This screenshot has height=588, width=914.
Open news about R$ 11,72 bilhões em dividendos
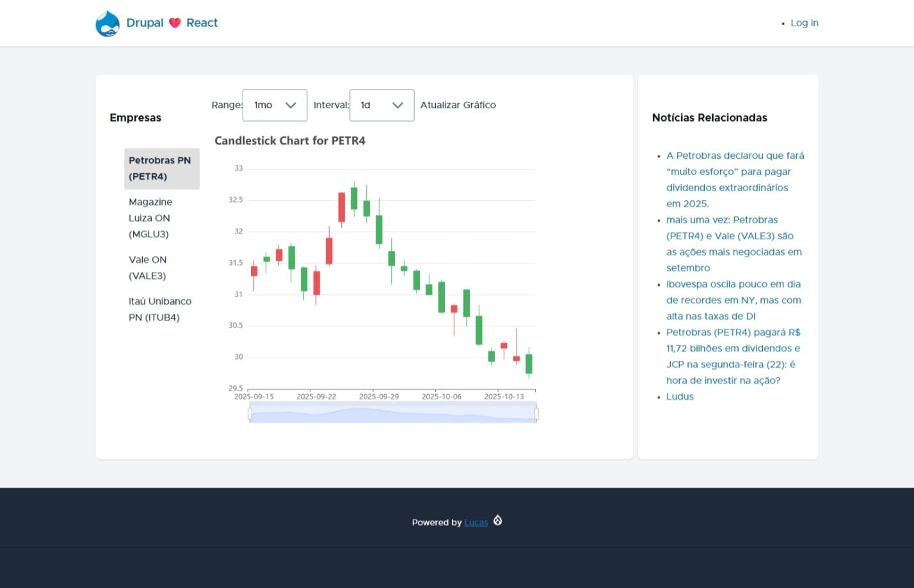tap(734, 356)
